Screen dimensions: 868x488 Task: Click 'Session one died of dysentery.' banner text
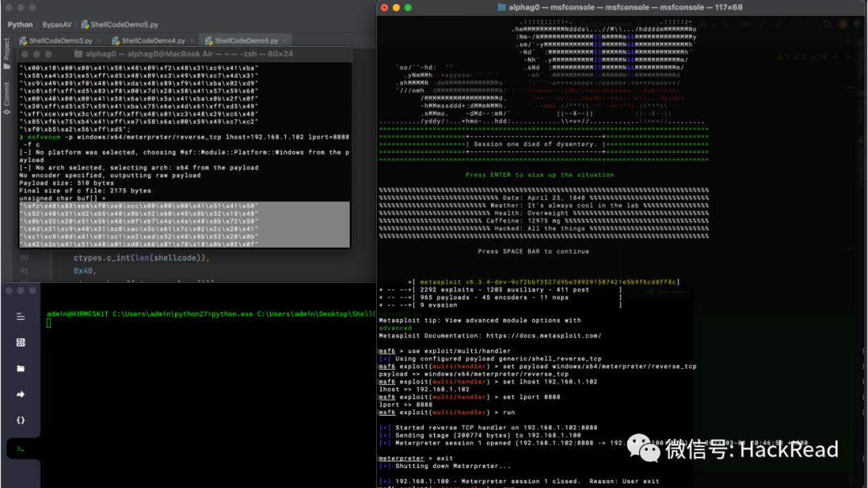(x=534, y=144)
